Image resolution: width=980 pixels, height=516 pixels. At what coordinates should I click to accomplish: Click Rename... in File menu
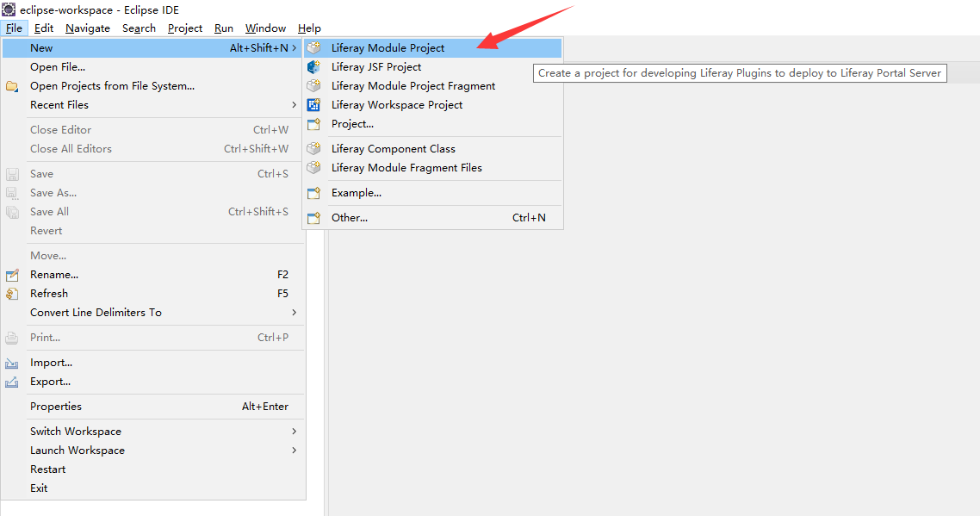pyautogui.click(x=153, y=275)
